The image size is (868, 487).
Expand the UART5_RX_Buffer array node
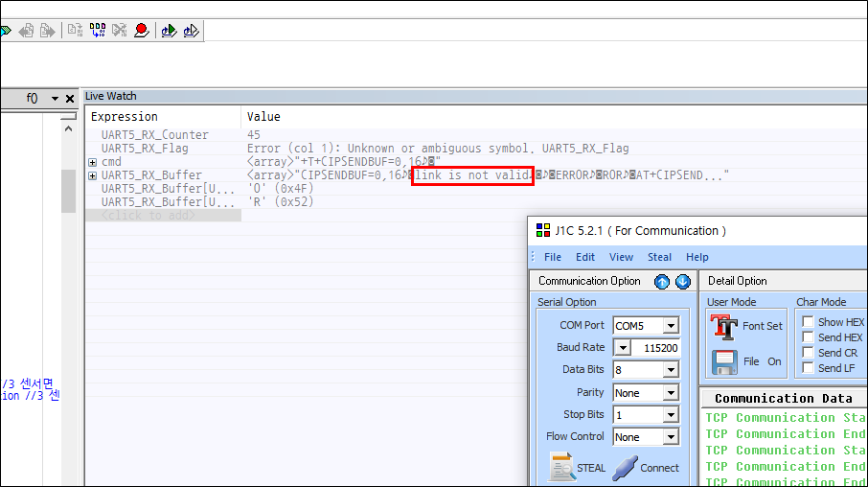(x=92, y=175)
